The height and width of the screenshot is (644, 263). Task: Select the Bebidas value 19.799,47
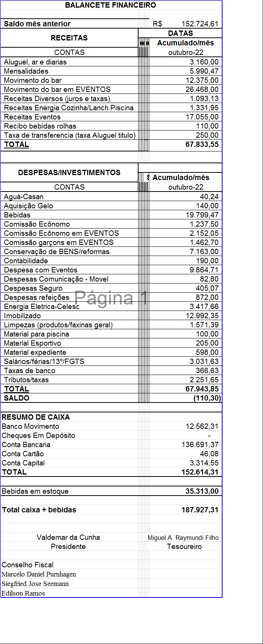click(202, 215)
